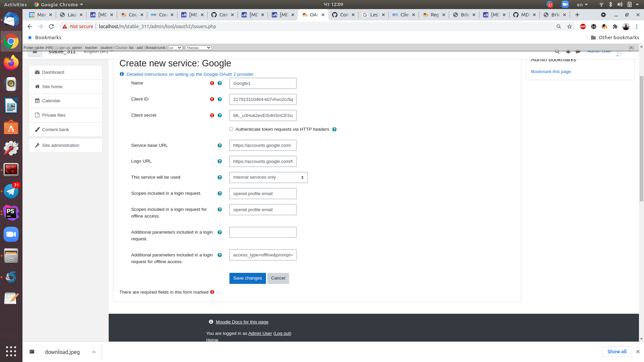The width and height of the screenshot is (644, 362).
Task: Open help icon for Client ID
Action: [220, 99]
